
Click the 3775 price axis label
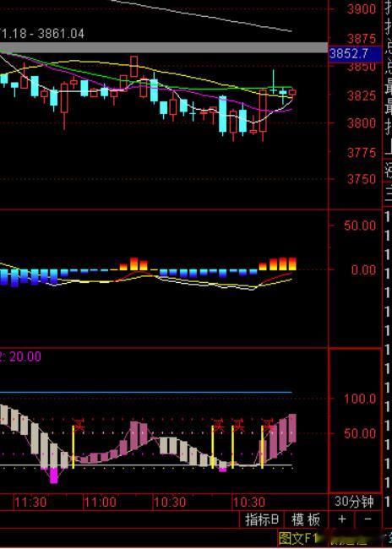(362, 153)
